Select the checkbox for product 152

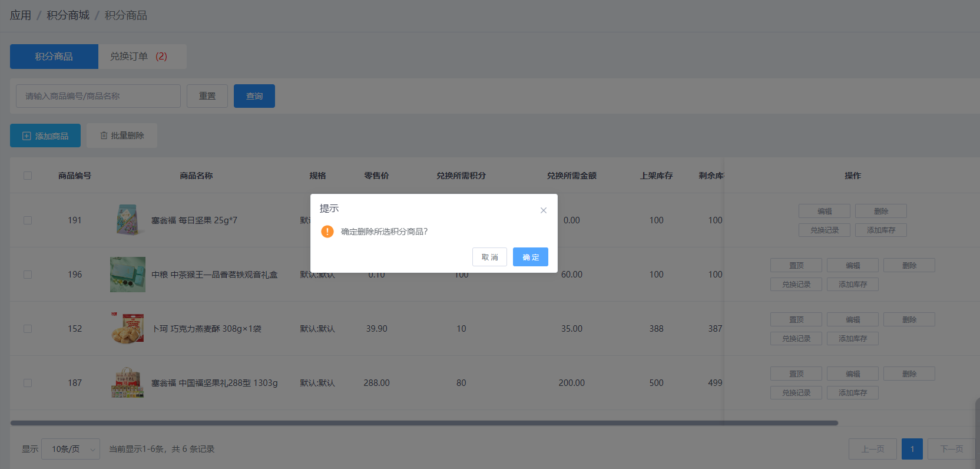pos(28,329)
